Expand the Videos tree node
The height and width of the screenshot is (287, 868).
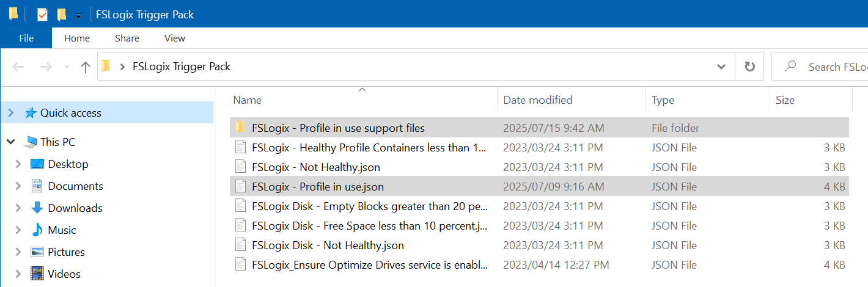pos(18,274)
